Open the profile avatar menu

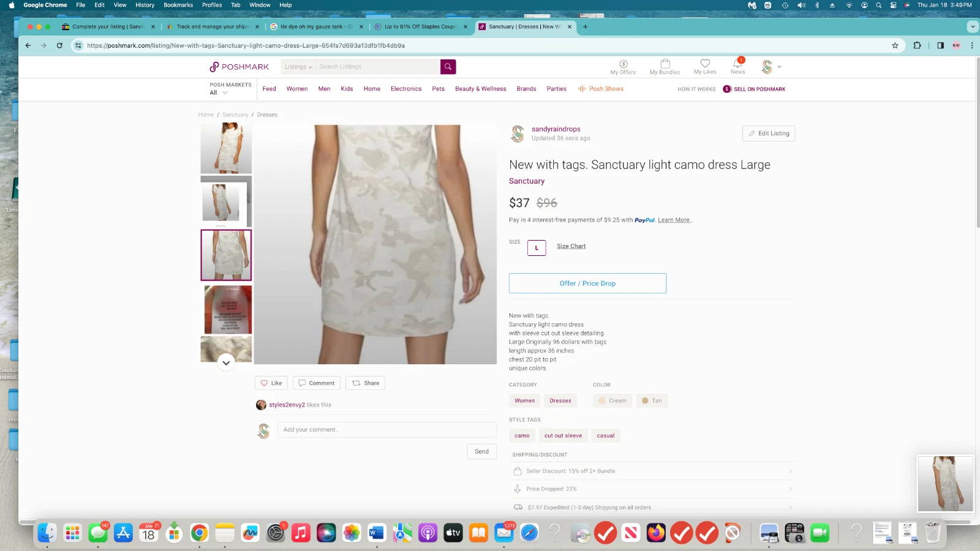tap(771, 67)
